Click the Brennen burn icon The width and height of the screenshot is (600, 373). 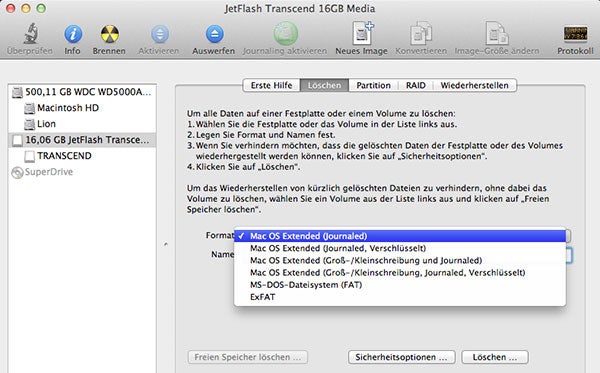[109, 34]
